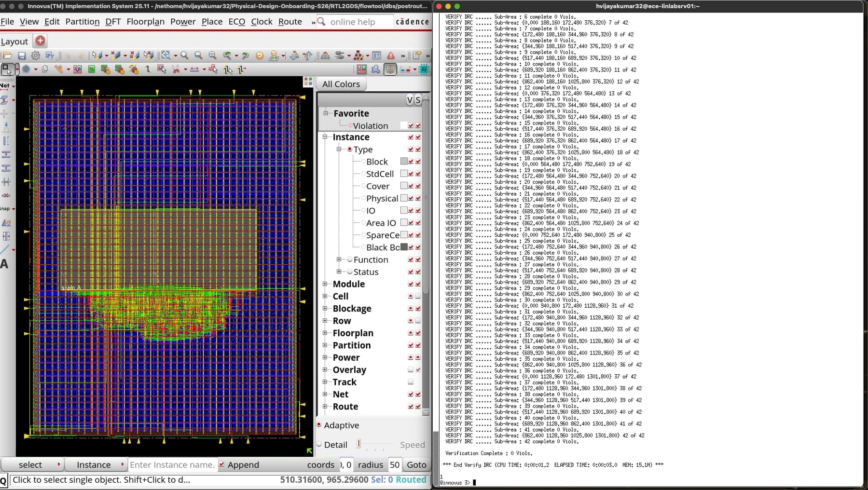The image size is (868, 490).
Task: Expand the Floorplan tree node
Action: (x=325, y=333)
